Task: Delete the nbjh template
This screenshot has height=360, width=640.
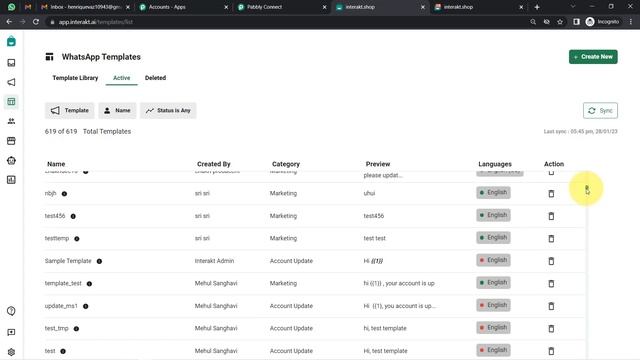Action: [551, 193]
